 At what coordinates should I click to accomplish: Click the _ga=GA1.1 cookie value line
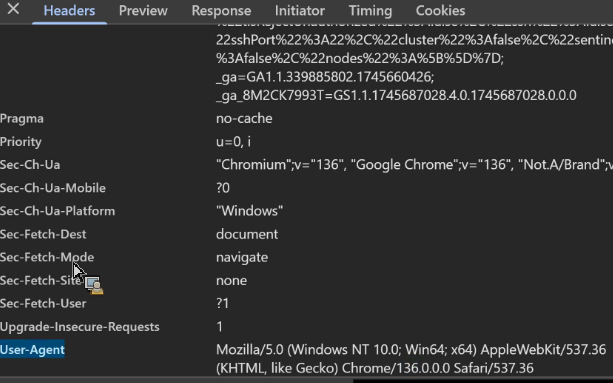325,77
